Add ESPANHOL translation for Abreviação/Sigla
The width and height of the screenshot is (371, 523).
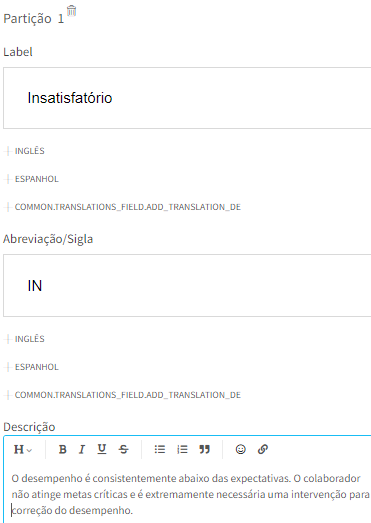click(x=31, y=367)
